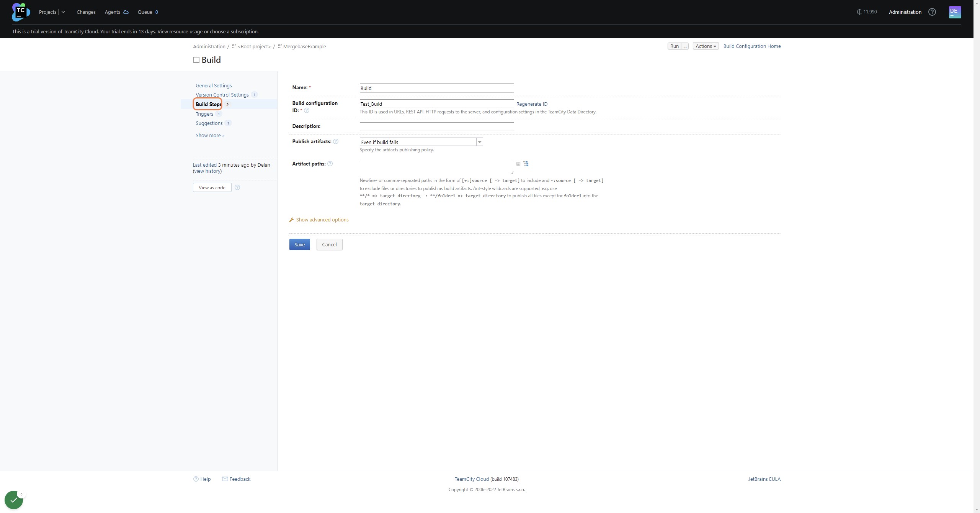Open the artifact file tree browser icon
The image size is (980, 513).
(x=526, y=164)
